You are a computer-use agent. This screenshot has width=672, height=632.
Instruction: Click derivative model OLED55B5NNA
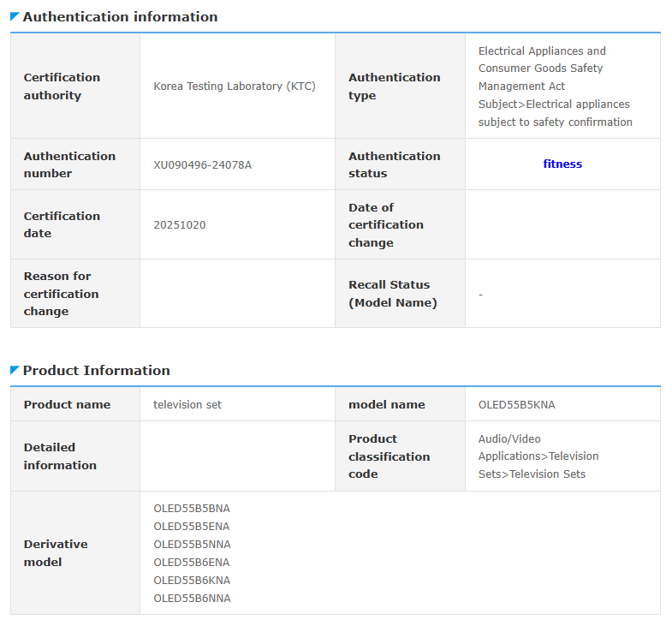pyautogui.click(x=192, y=545)
